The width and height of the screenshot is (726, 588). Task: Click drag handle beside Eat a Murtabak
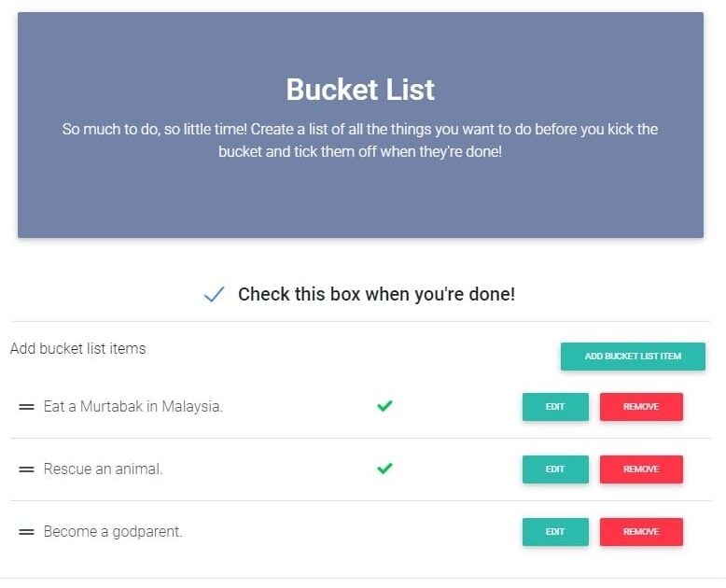click(x=26, y=407)
